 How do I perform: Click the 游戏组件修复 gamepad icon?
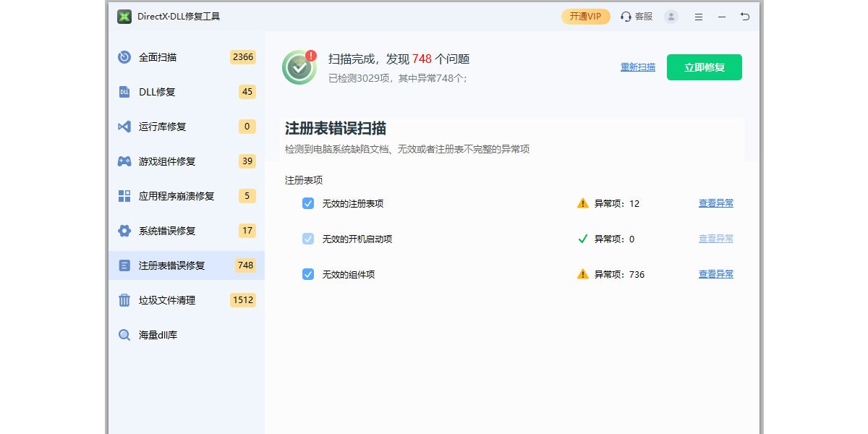click(124, 161)
